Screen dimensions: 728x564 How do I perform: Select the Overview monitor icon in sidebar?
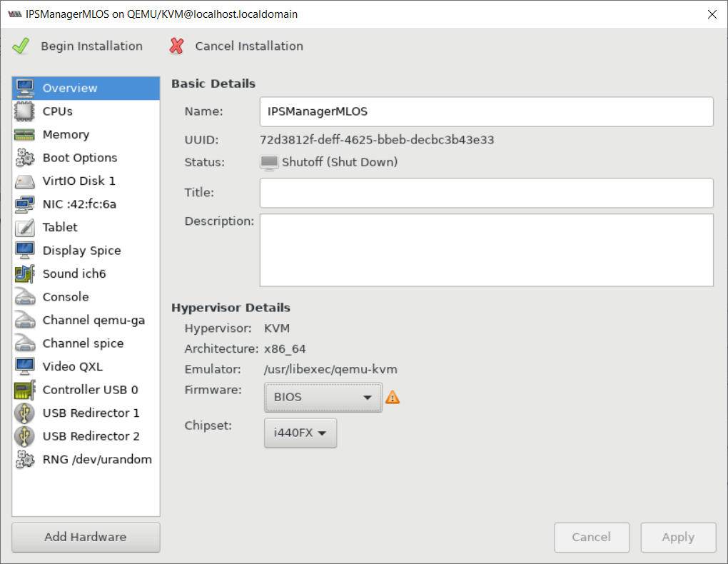tap(24, 89)
